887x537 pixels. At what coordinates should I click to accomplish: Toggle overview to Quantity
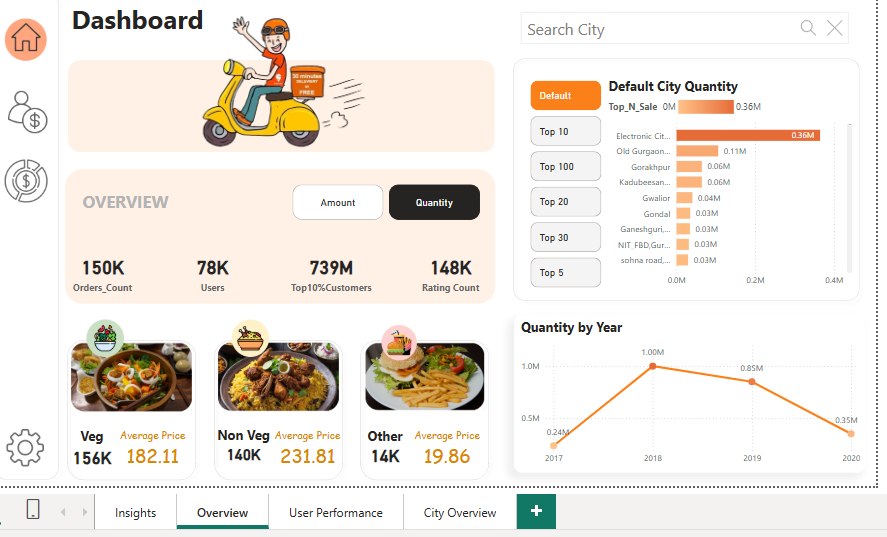pos(434,202)
